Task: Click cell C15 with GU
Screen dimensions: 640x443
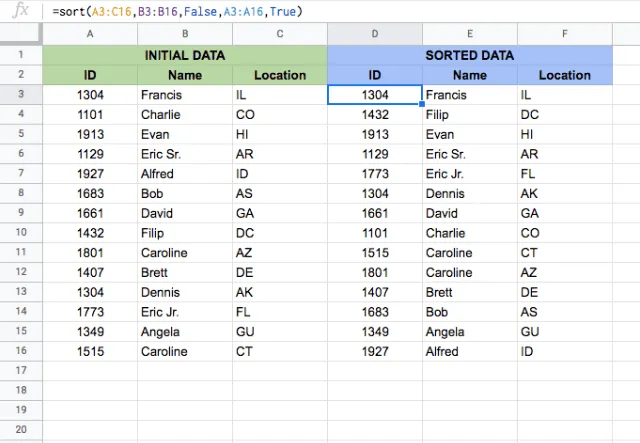Action: pyautogui.click(x=280, y=332)
